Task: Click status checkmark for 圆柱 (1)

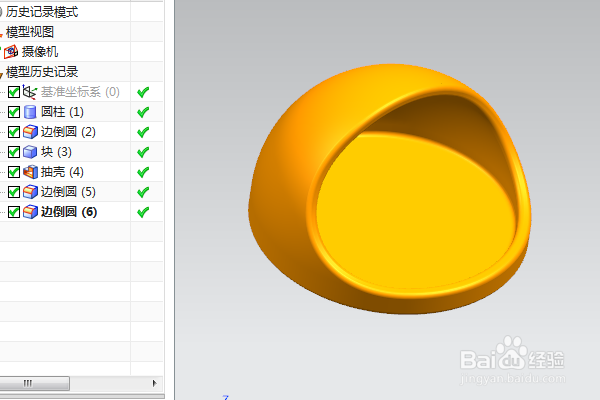Action: point(143,112)
